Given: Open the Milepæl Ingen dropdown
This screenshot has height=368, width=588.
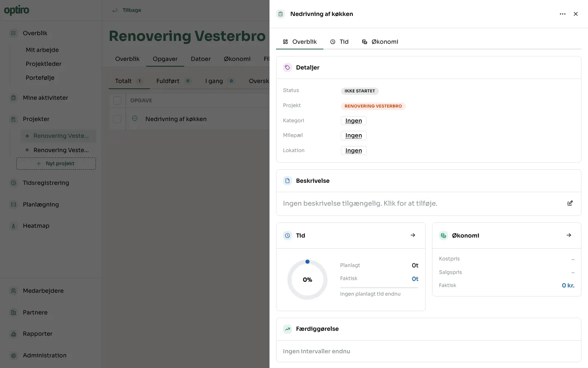Looking at the screenshot, I should pyautogui.click(x=354, y=135).
